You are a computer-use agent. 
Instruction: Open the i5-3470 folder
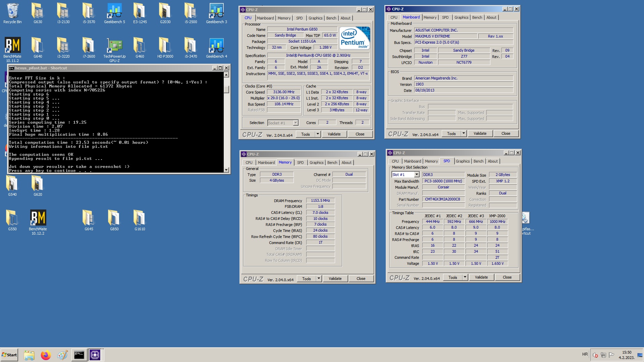(x=191, y=48)
